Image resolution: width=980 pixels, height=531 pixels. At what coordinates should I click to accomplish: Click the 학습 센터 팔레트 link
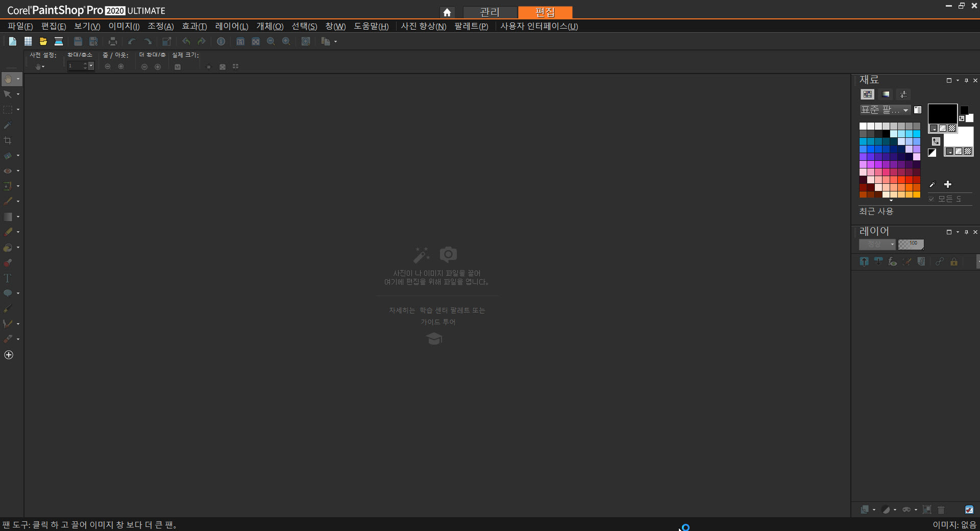445,310
